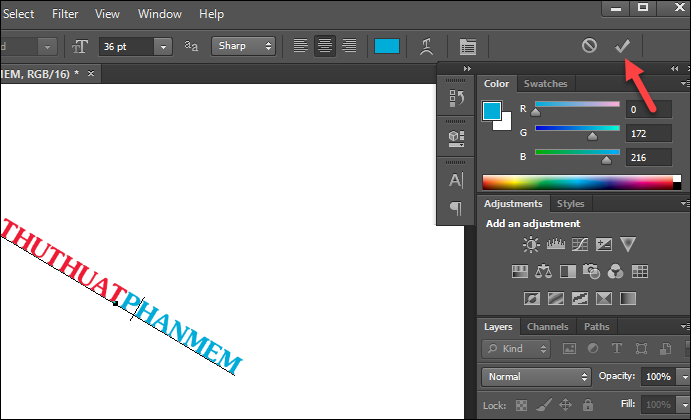Click the white background color swatch
Image resolution: width=691 pixels, height=420 pixels.
point(505,123)
